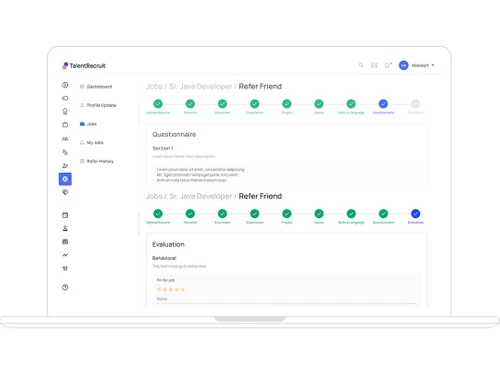Viewport: 500px width, 375px height.
Task: Open the circular dashboard icon heading the rail
Action: [x=65, y=85]
